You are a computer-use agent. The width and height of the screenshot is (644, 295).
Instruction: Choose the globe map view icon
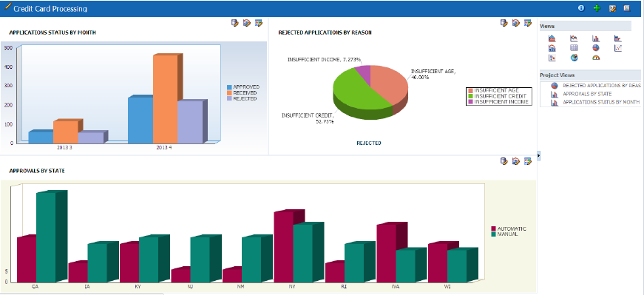[574, 58]
